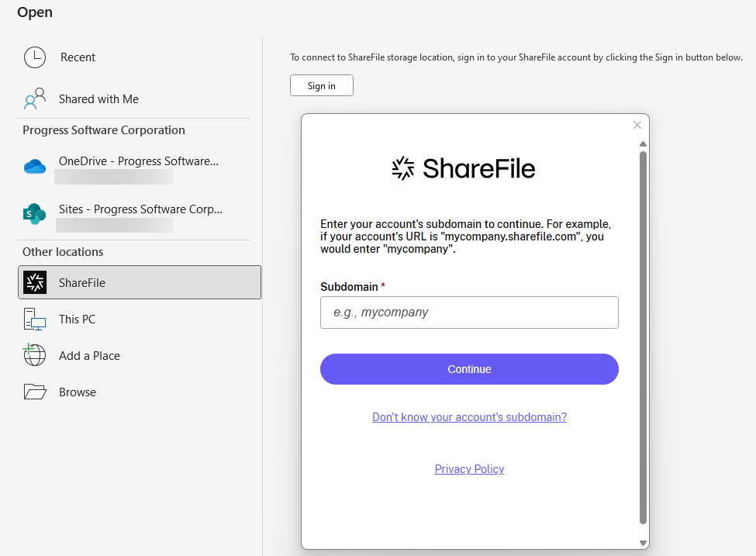Click the This PC computer icon
The image size is (756, 556).
(35, 319)
